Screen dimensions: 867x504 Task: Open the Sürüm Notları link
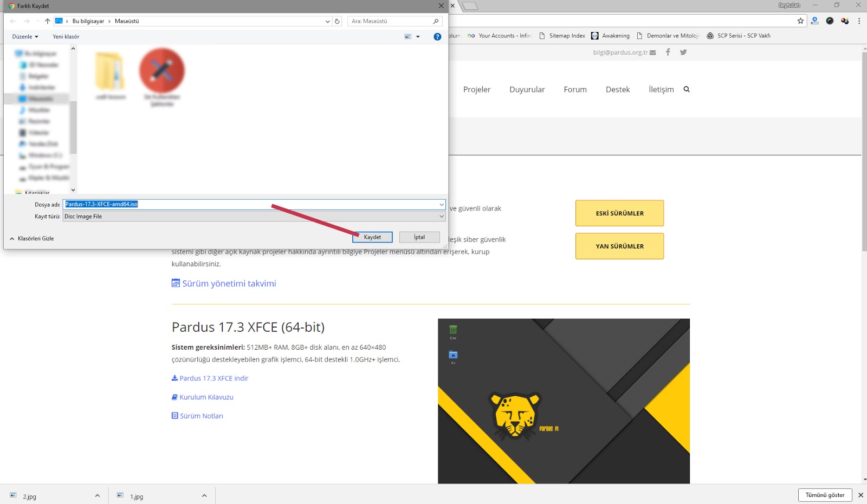click(x=198, y=416)
